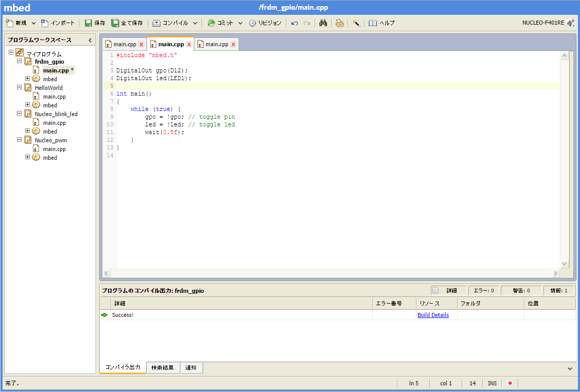
Task: Expand mbed library under frdm_gpio
Action: pyautogui.click(x=27, y=79)
